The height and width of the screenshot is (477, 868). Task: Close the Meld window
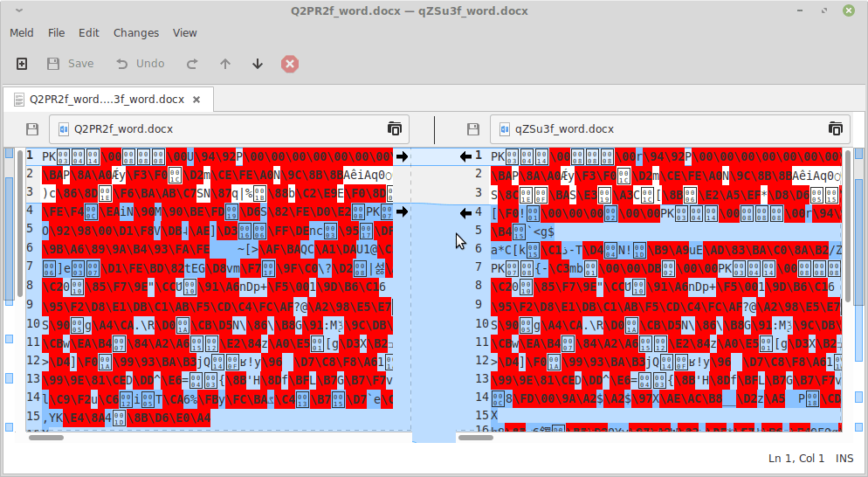click(x=848, y=10)
